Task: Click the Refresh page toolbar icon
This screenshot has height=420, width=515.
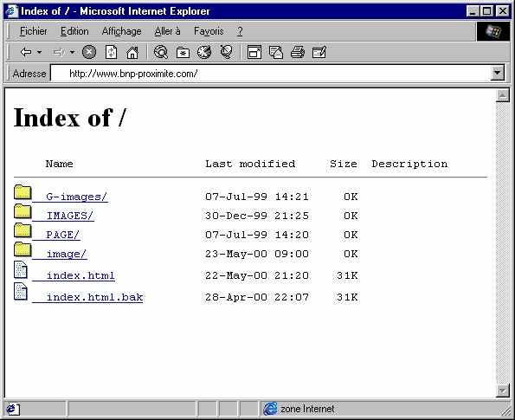Action: pos(111,52)
